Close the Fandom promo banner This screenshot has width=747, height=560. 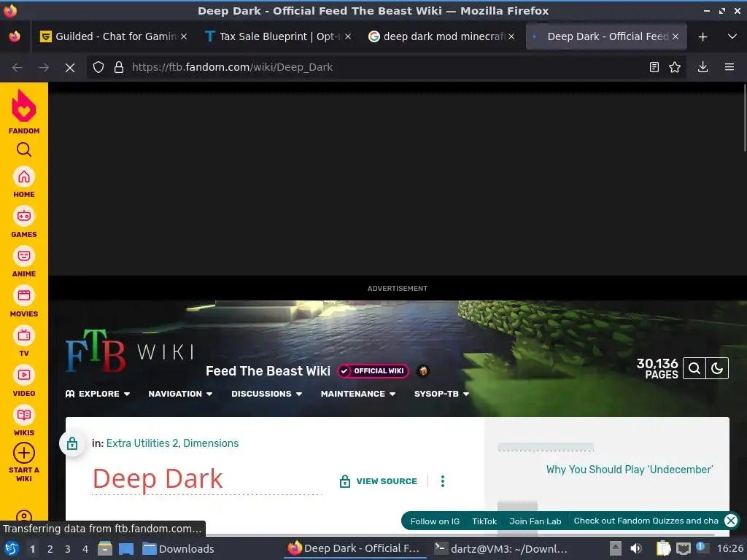click(731, 521)
